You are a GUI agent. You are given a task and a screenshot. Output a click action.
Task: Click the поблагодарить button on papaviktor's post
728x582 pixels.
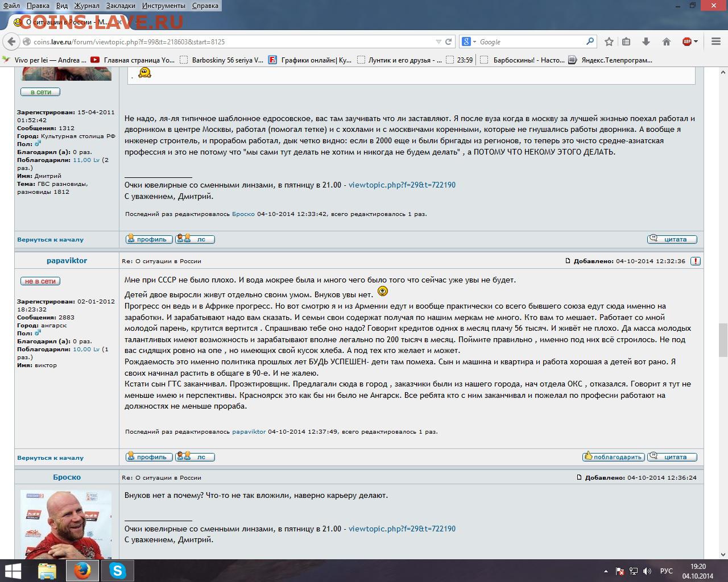(x=613, y=457)
